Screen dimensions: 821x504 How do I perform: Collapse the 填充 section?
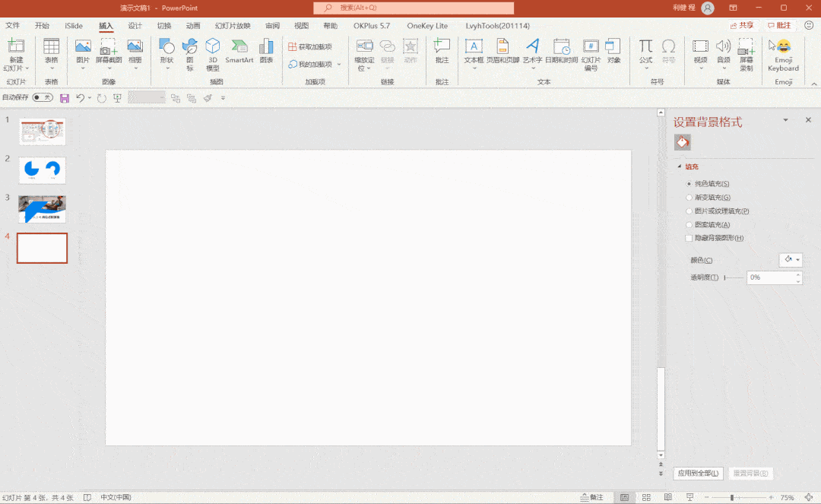(680, 166)
